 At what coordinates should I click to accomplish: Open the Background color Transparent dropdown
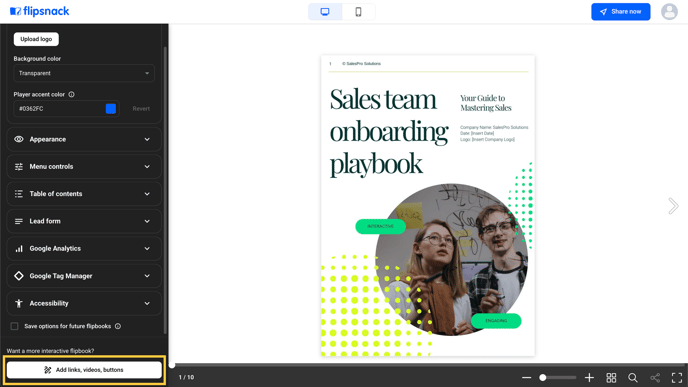pos(84,73)
